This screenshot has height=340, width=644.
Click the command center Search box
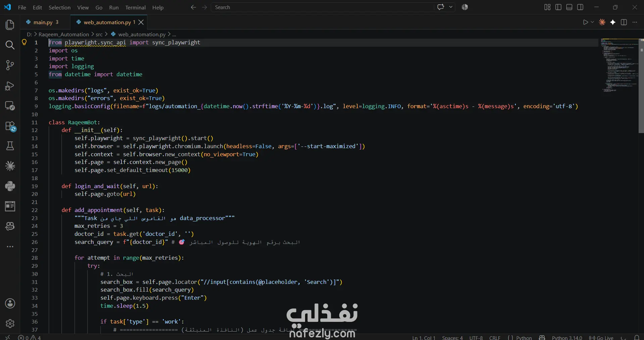(x=322, y=7)
